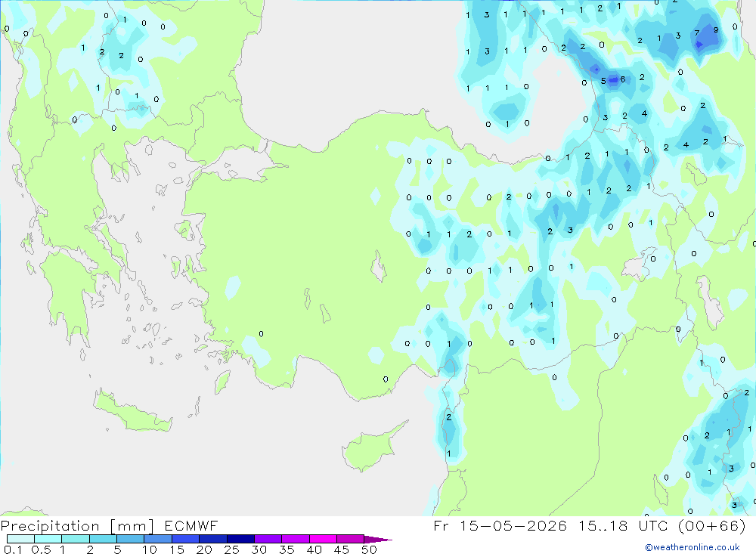
Task: Click the '(00+66)' forecast offset text
Action: 711,525
